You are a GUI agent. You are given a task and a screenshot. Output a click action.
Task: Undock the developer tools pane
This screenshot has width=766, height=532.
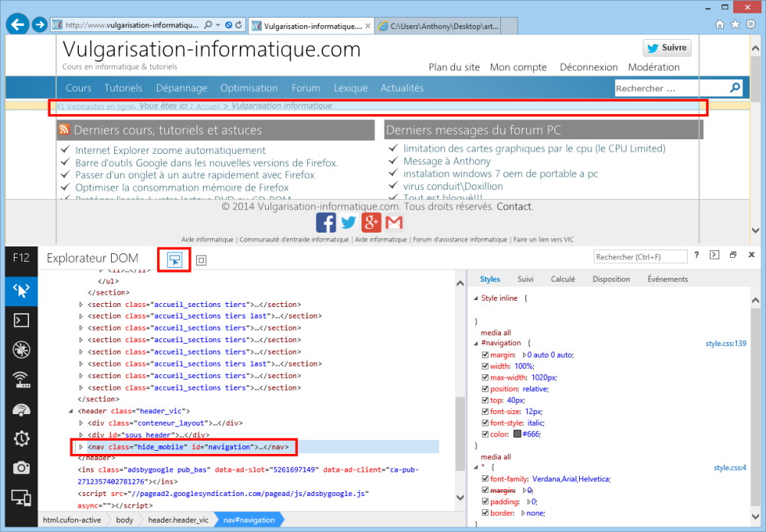pyautogui.click(x=733, y=255)
